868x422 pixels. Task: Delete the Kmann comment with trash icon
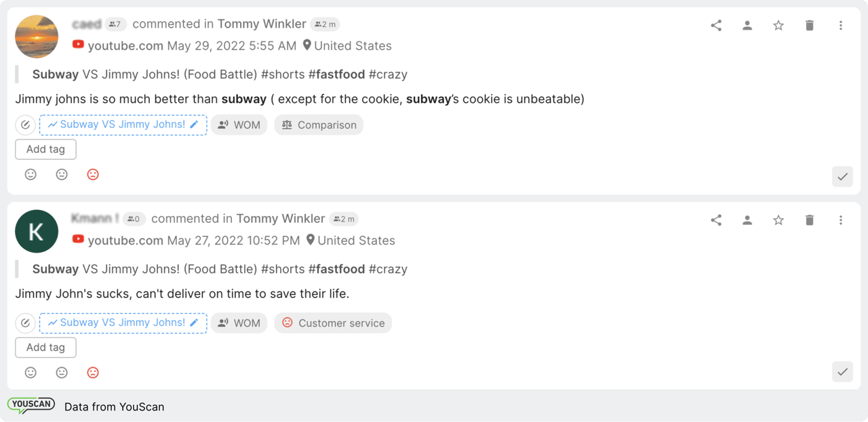coord(809,220)
